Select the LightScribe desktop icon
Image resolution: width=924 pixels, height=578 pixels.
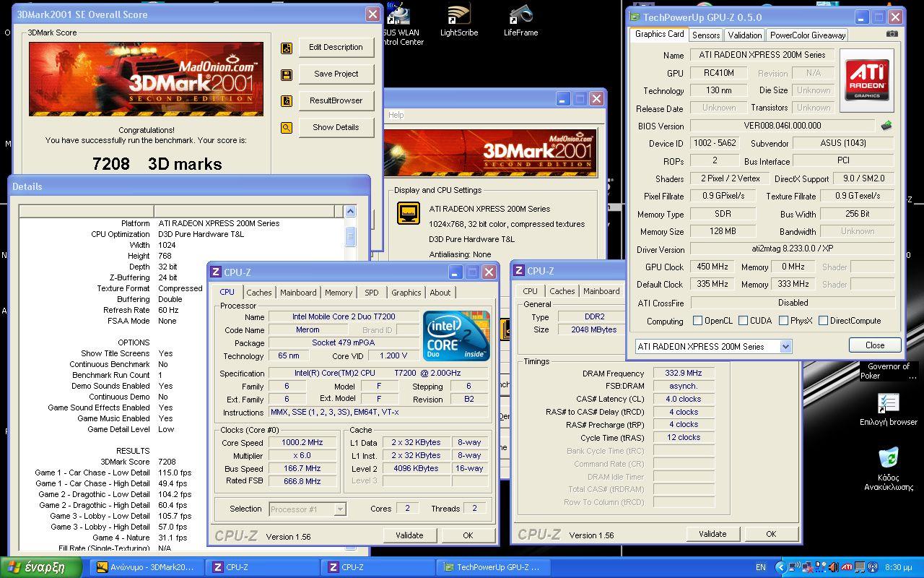click(459, 20)
